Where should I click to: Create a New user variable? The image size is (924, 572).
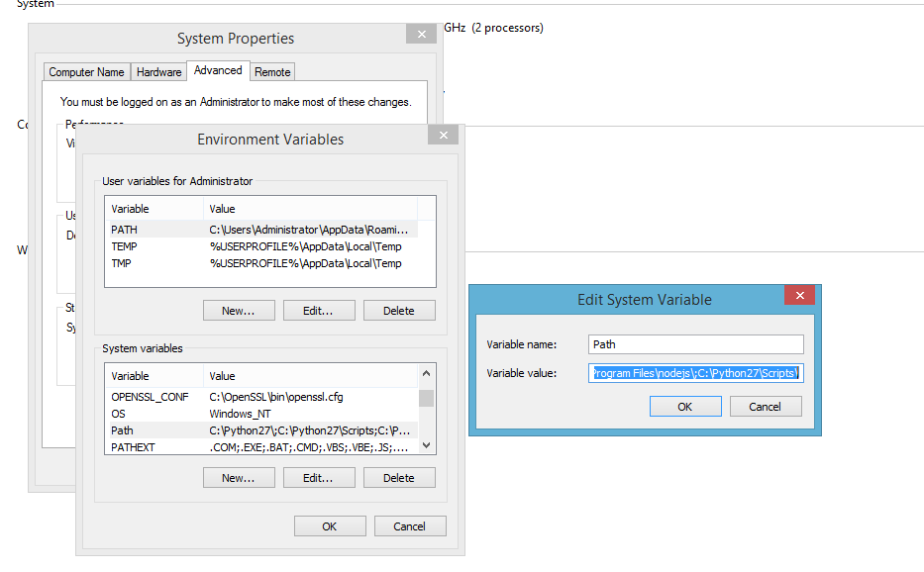239,311
